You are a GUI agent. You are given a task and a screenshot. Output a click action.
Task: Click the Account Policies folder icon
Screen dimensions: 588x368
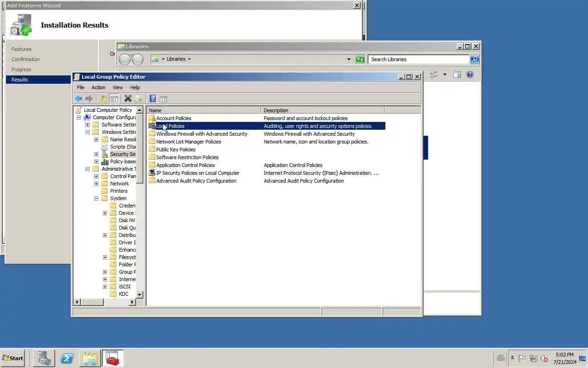[x=152, y=118]
